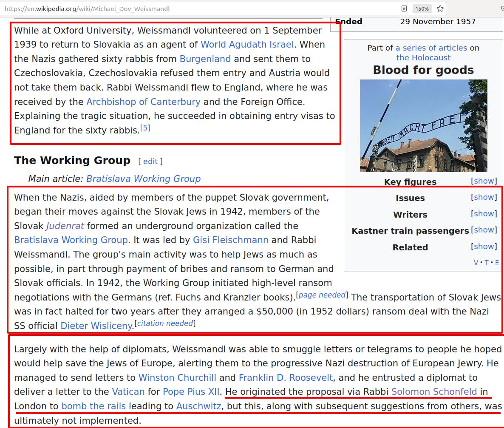Expand Kastner train passengers section

(x=484, y=230)
